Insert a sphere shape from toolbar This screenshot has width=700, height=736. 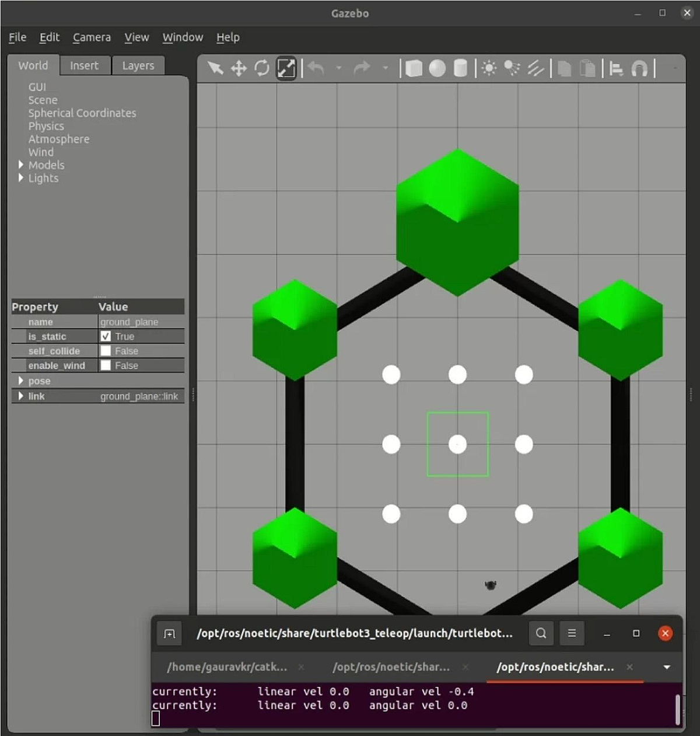coord(437,68)
